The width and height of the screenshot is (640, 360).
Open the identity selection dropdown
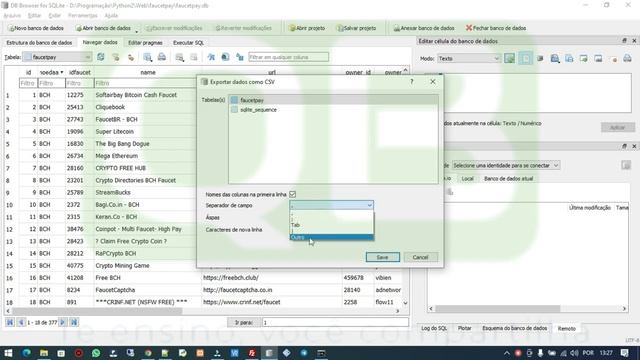[505, 165]
